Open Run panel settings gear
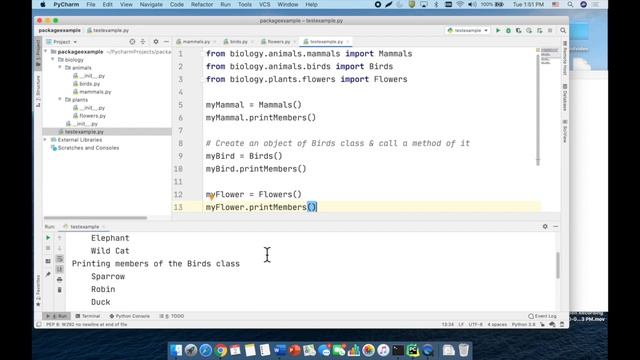This screenshot has height=360, width=640. coord(545,227)
